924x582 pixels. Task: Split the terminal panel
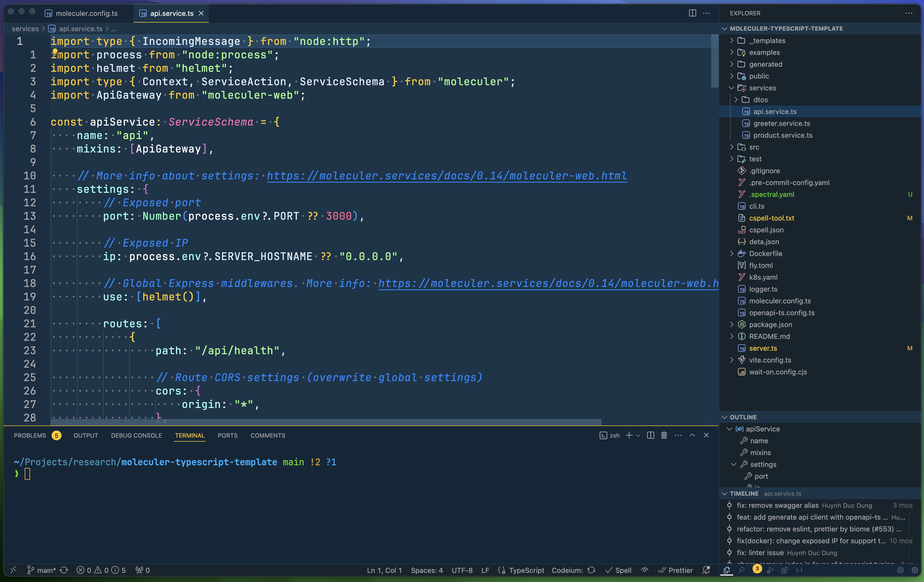click(x=650, y=435)
